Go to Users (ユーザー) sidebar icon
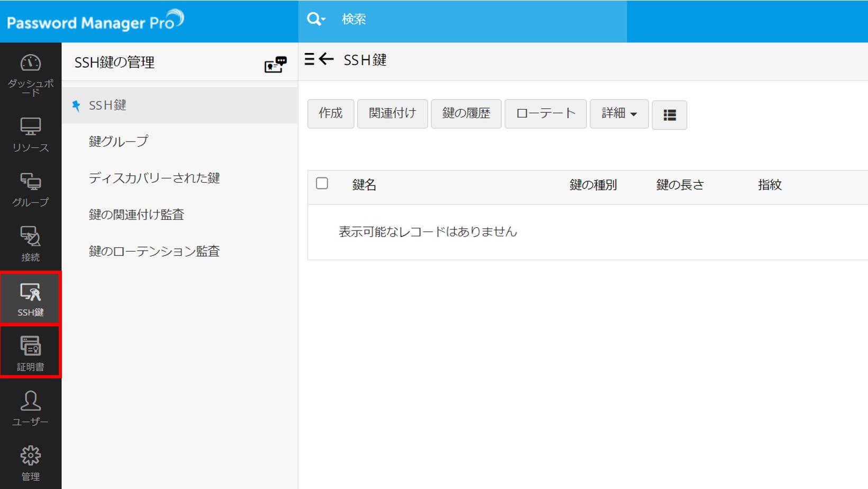Image resolution: width=868 pixels, height=489 pixels. 30,407
